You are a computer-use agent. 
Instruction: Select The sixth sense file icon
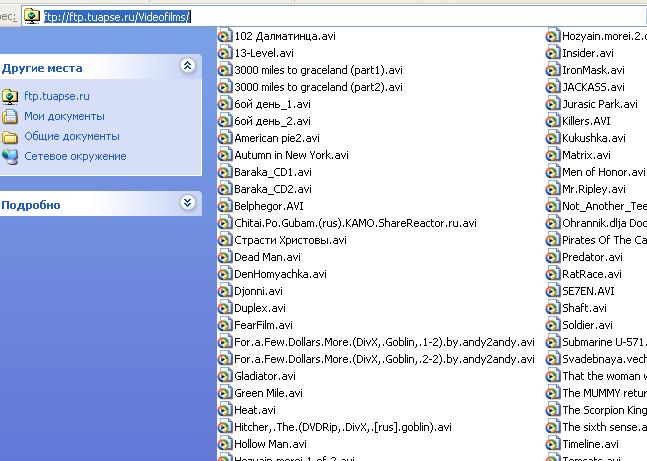[x=553, y=427]
